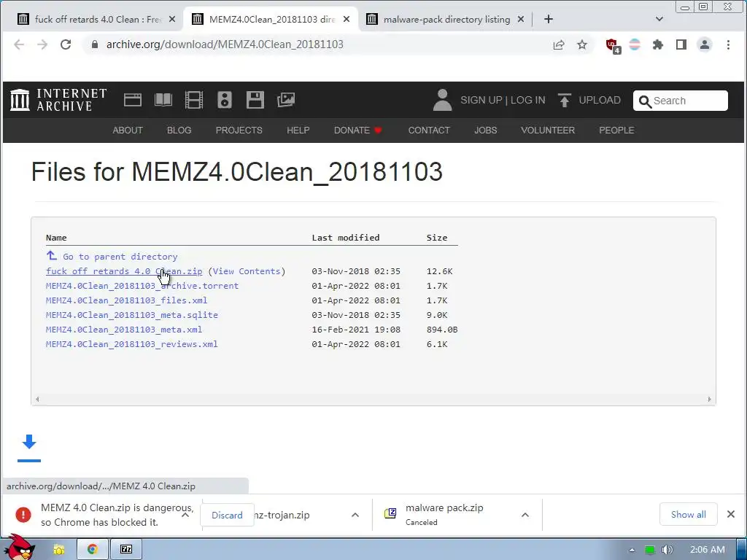Open the 7-Zip taskbar button
This screenshot has height=560, width=747.
(x=125, y=549)
